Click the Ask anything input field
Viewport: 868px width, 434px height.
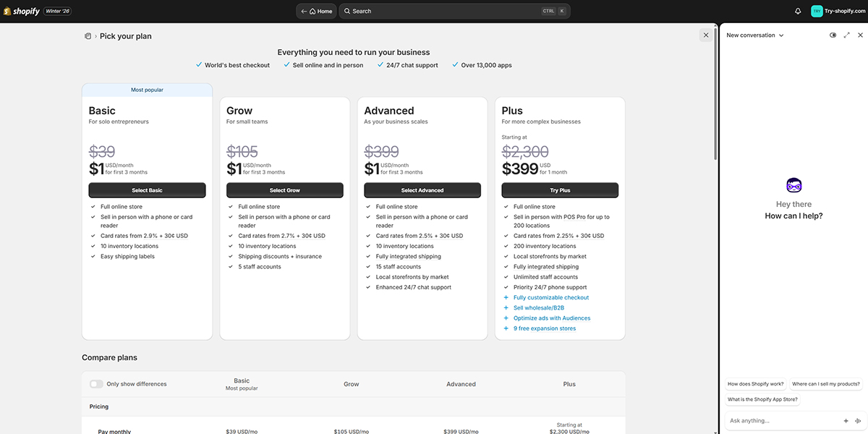tap(774, 420)
